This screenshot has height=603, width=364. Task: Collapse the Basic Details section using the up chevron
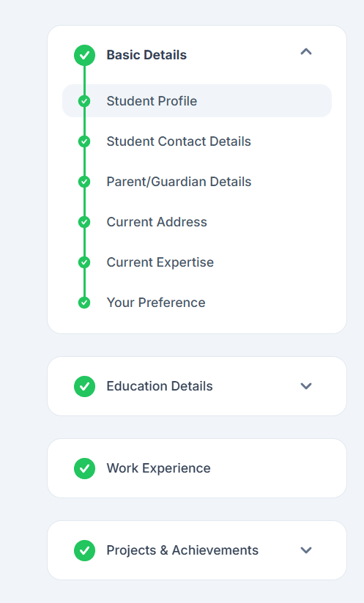point(306,51)
